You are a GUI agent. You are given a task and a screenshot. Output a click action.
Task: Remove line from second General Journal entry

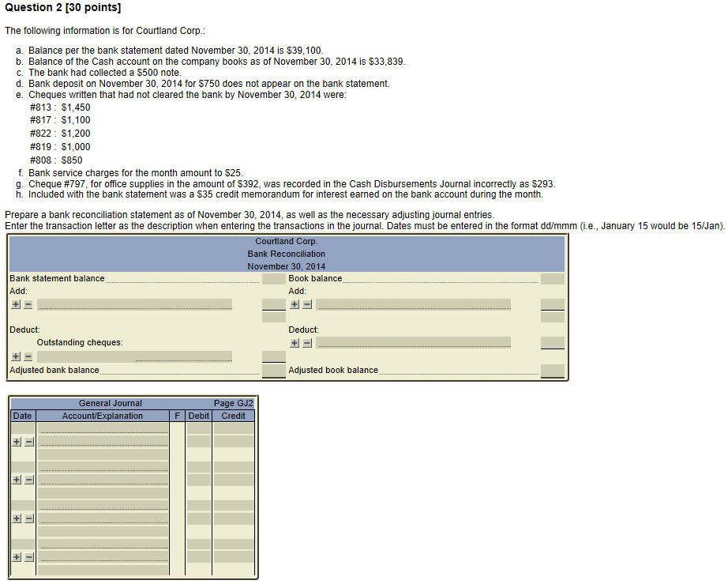point(29,480)
